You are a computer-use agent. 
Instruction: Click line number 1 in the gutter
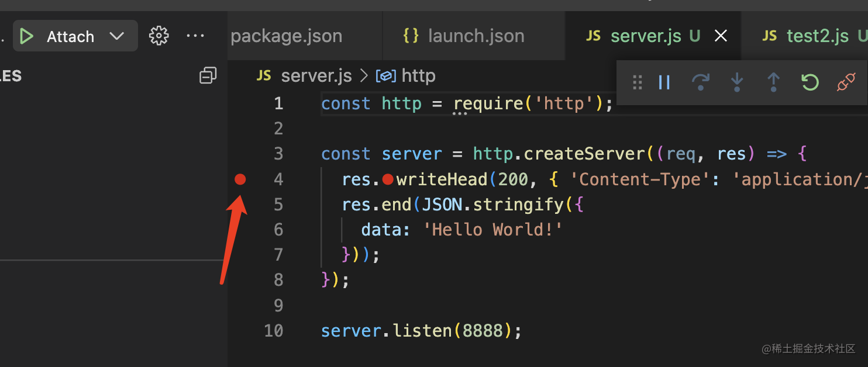click(278, 104)
